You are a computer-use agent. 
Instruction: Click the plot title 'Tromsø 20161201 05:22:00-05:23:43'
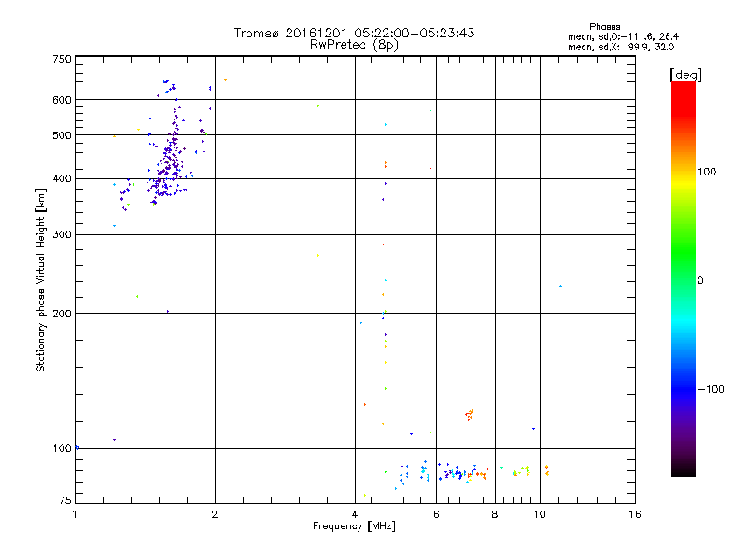(x=354, y=33)
